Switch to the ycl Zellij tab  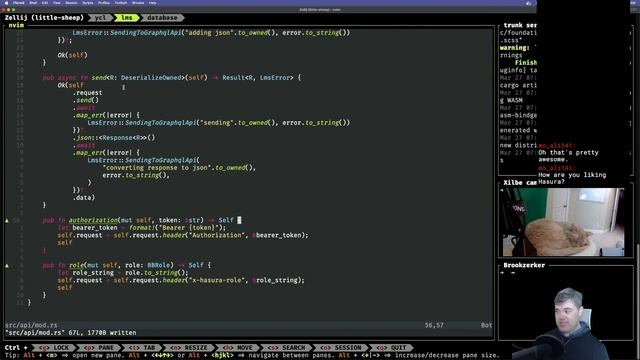coord(100,18)
